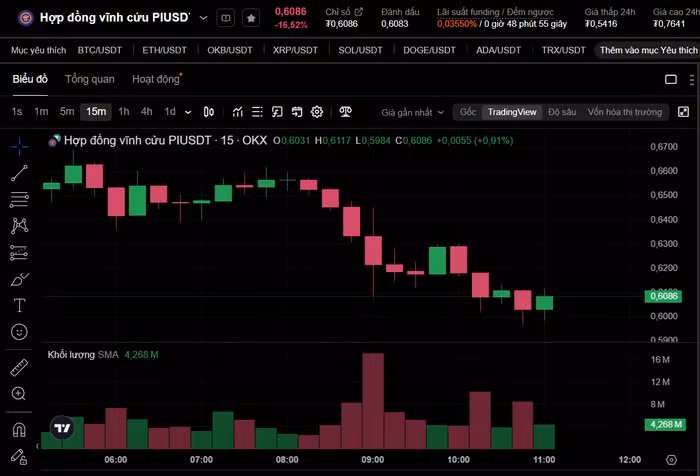700x476 pixels.
Task: Toggle favorite star for PIUSDT contract
Action: pos(250,18)
